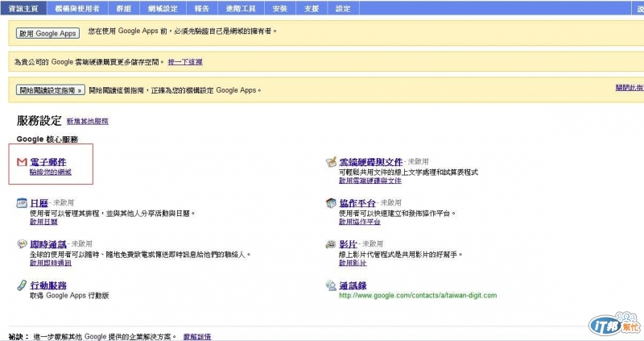The height and width of the screenshot is (341, 644).
Task: Open the 安裝 setup tab
Action: coord(279,8)
